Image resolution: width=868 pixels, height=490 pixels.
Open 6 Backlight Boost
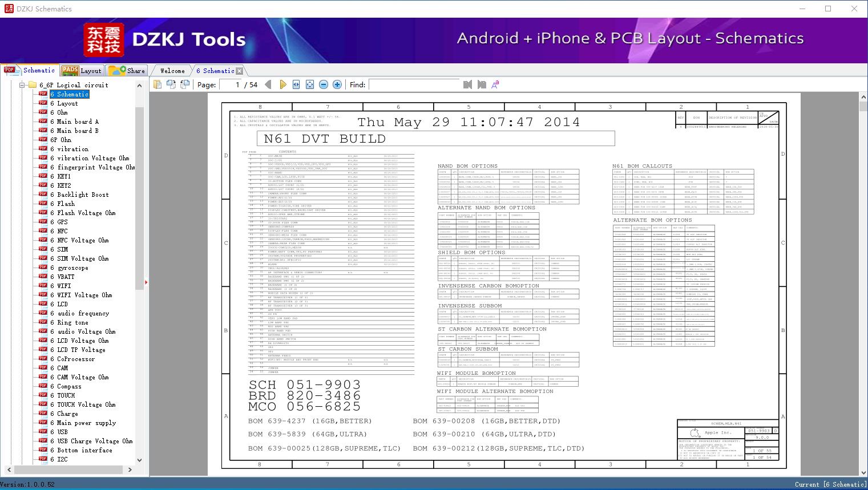pos(79,195)
